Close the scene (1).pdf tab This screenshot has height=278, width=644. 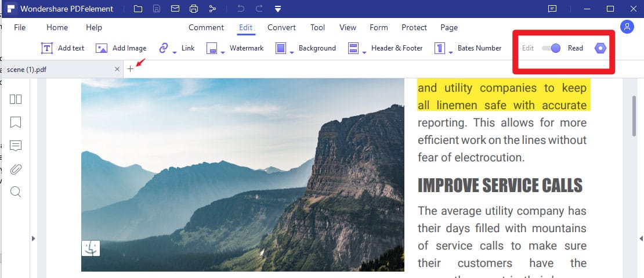(117, 69)
